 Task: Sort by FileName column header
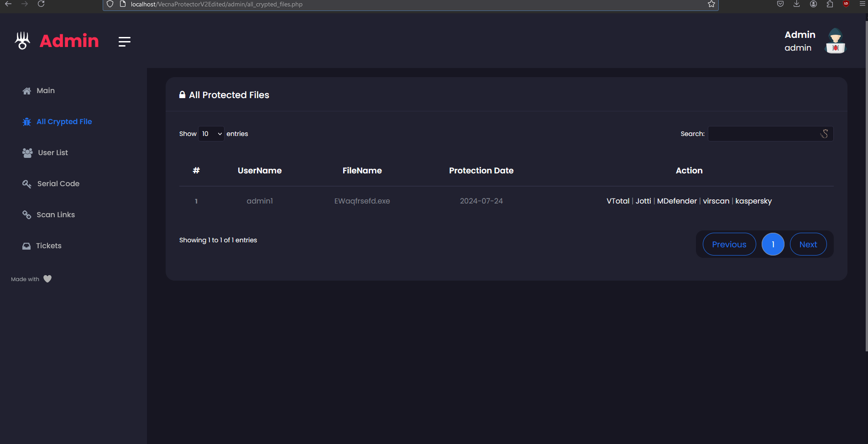(362, 171)
